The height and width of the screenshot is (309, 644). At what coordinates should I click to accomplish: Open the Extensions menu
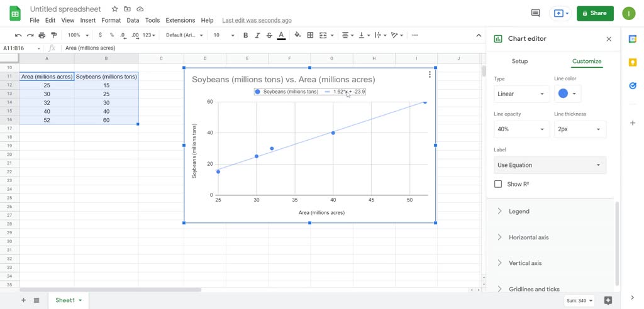click(x=180, y=20)
